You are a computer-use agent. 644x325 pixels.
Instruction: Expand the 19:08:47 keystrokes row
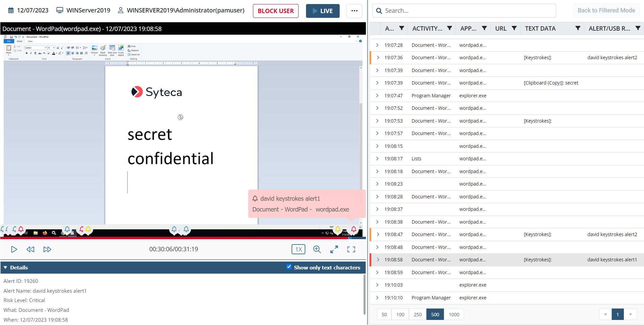[x=378, y=234]
